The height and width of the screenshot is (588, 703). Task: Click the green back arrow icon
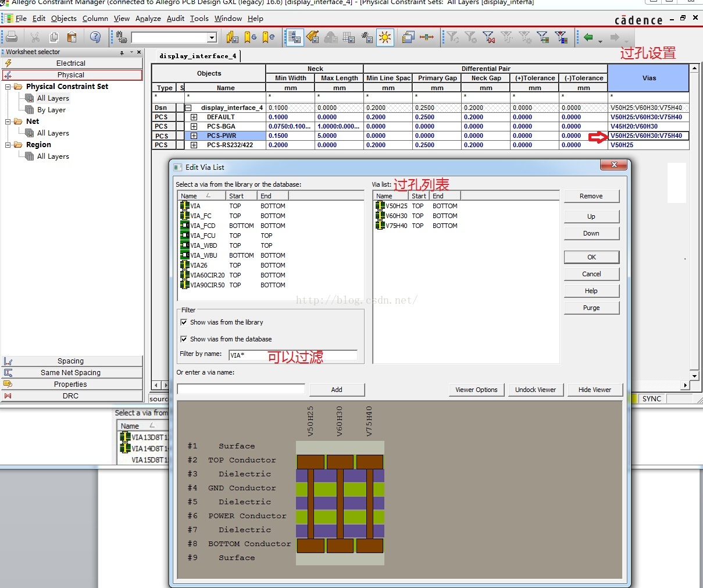point(588,37)
